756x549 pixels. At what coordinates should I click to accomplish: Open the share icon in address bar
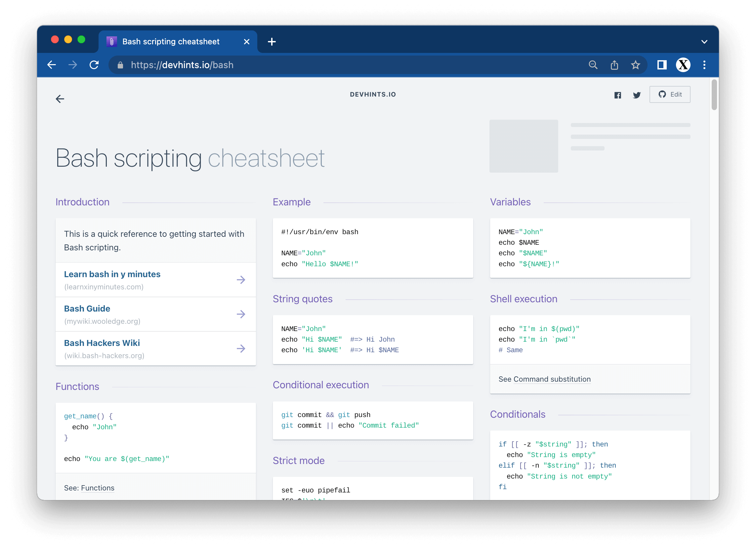pos(614,65)
